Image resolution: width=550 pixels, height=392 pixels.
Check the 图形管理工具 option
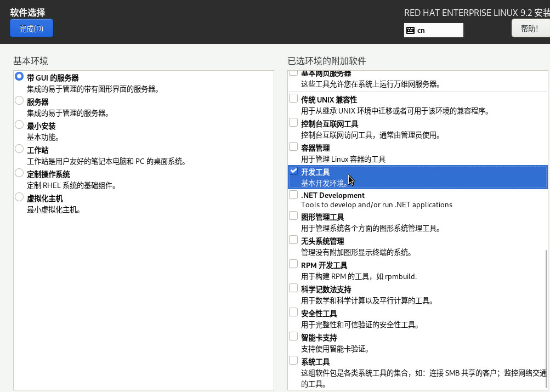tap(293, 216)
